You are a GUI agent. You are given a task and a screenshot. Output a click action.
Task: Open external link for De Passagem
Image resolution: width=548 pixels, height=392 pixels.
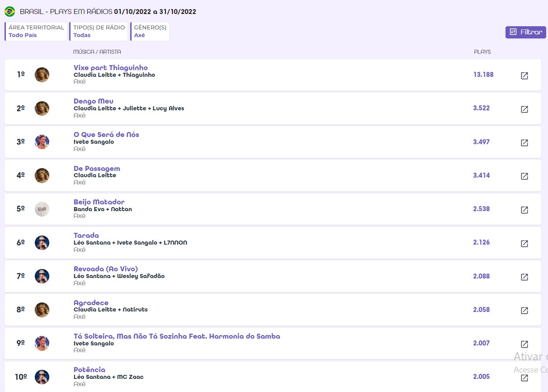[x=524, y=176]
